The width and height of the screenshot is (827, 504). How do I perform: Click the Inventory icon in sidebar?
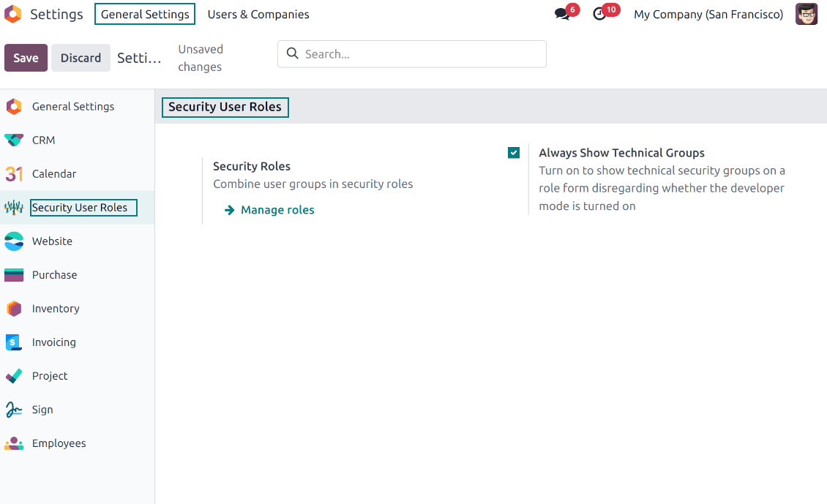(14, 309)
